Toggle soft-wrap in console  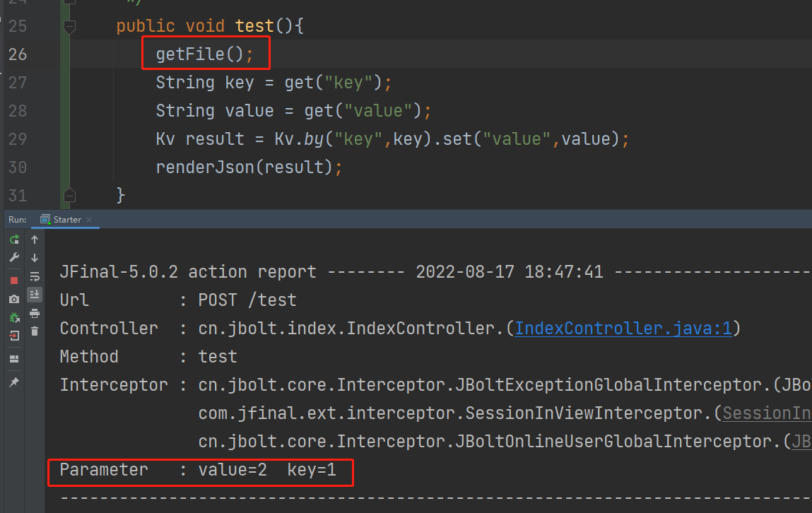pos(35,276)
